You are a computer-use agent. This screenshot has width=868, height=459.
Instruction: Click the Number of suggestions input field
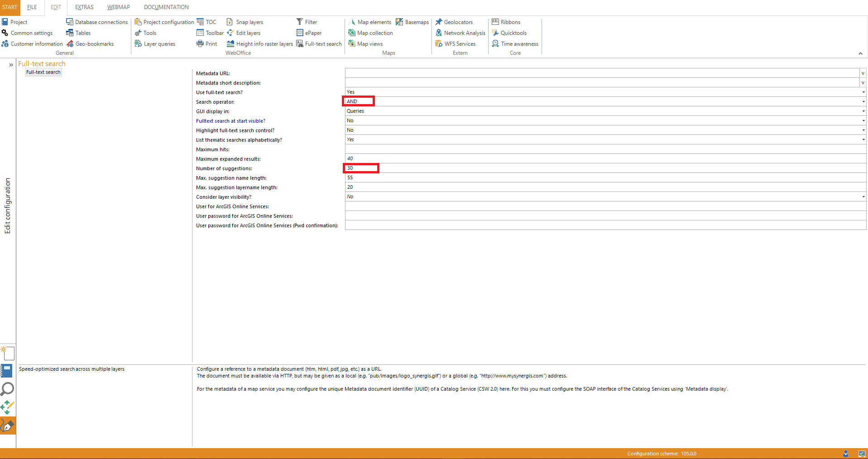(x=361, y=168)
